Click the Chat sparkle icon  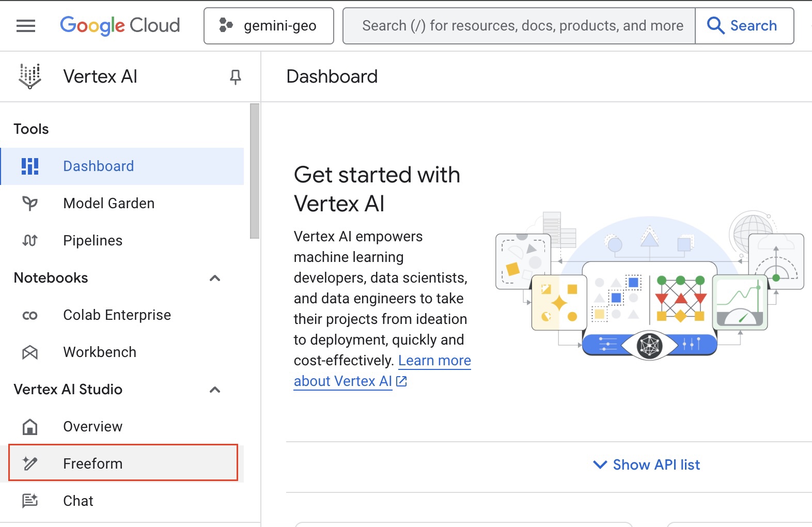pyautogui.click(x=30, y=501)
